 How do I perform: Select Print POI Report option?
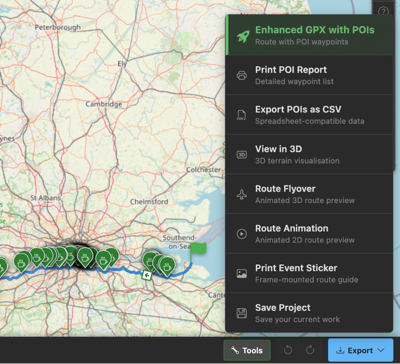coord(309,75)
